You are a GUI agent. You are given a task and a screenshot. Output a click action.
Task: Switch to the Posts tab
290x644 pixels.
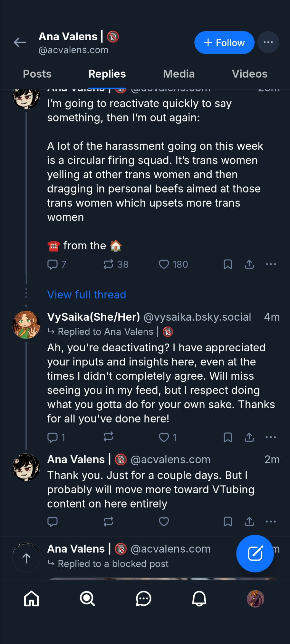click(37, 74)
